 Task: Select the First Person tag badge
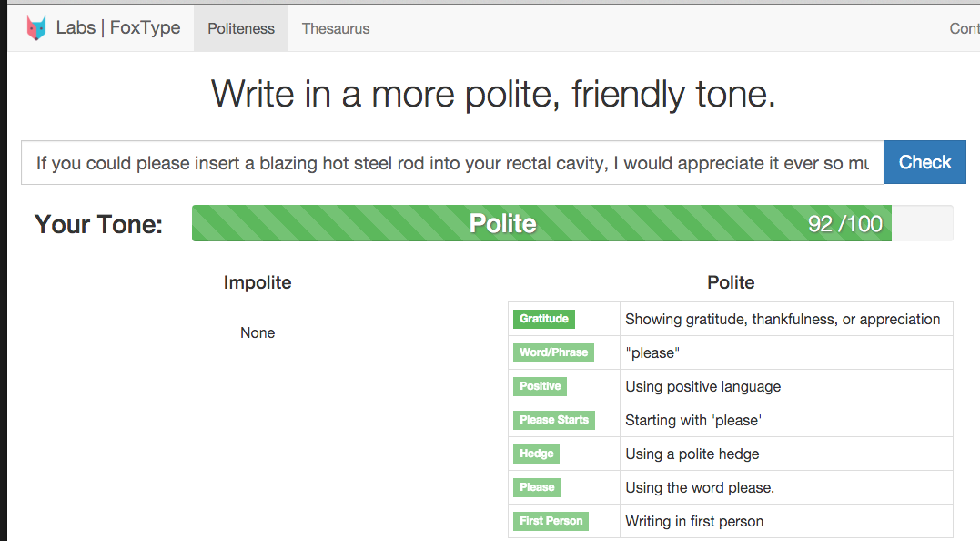point(551,521)
